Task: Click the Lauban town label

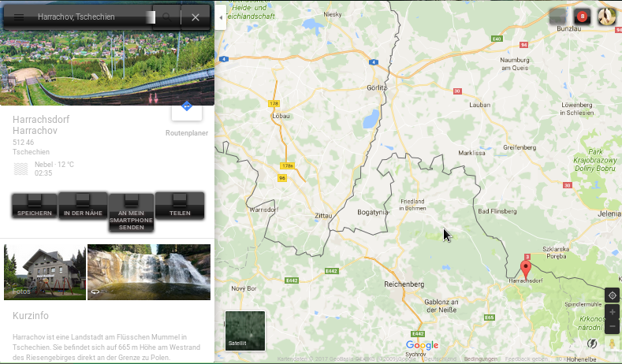Action: (x=479, y=105)
